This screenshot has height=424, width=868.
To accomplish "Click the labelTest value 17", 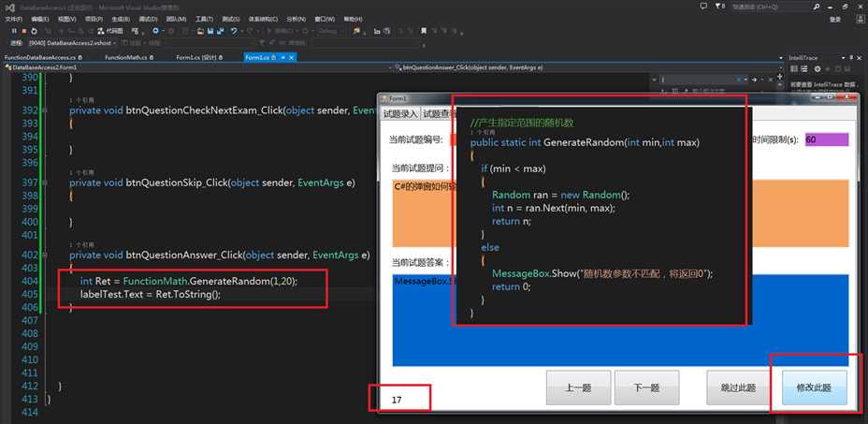I will [397, 399].
